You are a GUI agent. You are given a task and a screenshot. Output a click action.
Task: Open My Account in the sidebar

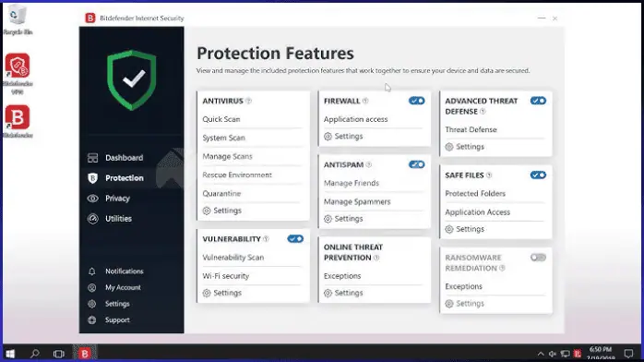tap(123, 287)
